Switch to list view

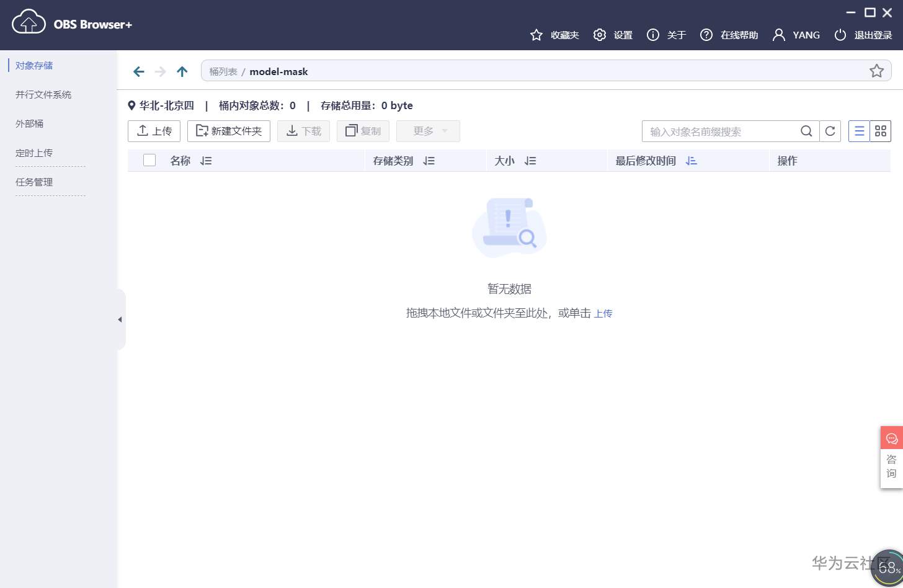[859, 131]
